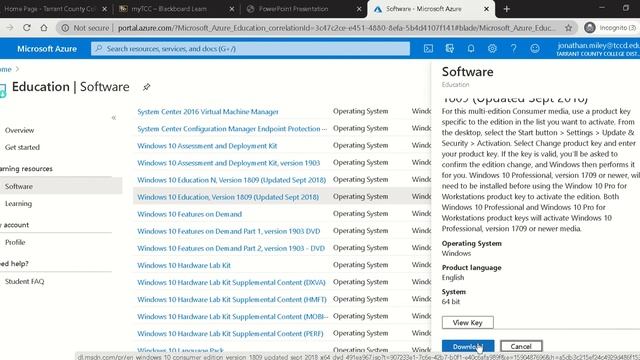Open Student FAQ in the sidebar
Image resolution: width=640 pixels, height=360 pixels.
(24, 281)
